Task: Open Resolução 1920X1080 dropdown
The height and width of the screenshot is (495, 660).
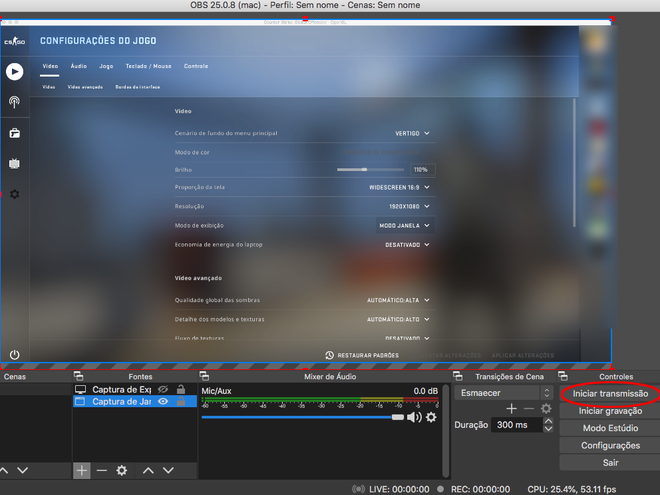Action: 409,207
